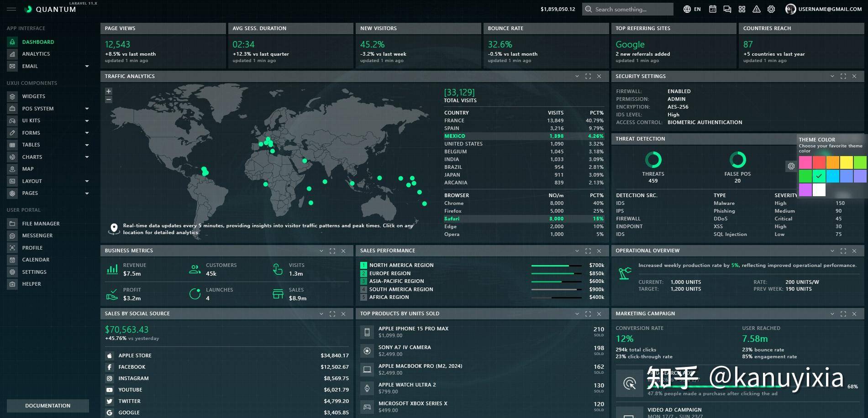The height and width of the screenshot is (418, 868).
Task: Click the YouTube icon in sales list
Action: [110, 390]
